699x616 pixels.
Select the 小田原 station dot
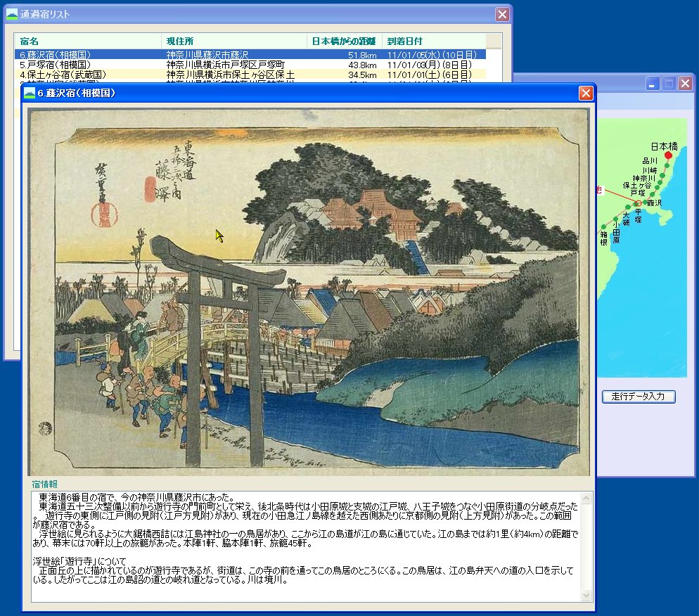(615, 219)
